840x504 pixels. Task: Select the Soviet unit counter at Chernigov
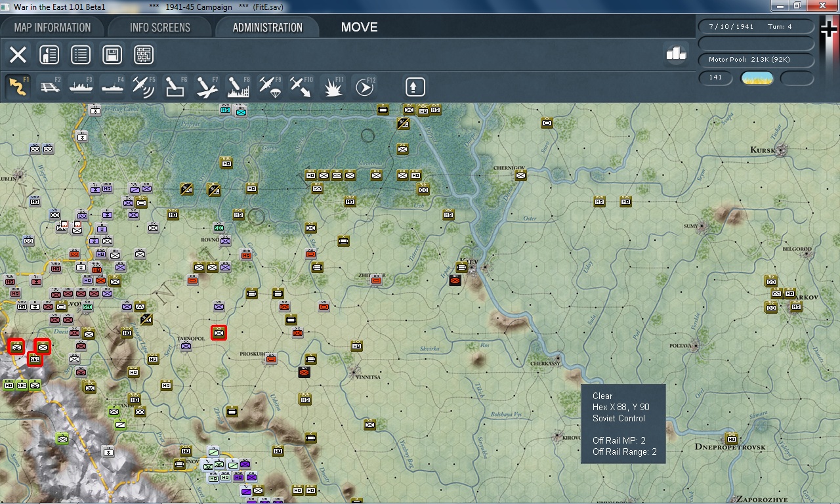tap(521, 175)
